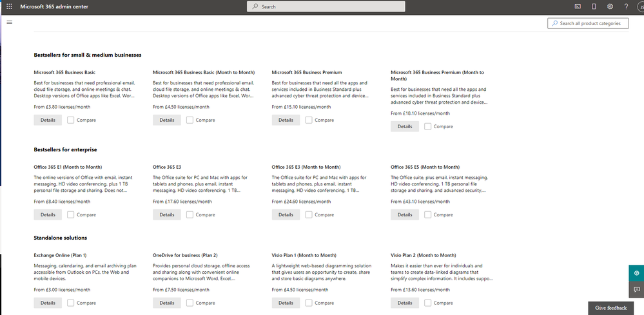Screen dimensions: 644x315
Task: Tick Compare for Exchange Online (Plan 1)
Action: [71, 303]
